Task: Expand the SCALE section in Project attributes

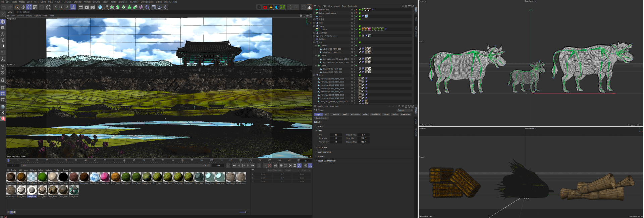Action: [x=320, y=126]
